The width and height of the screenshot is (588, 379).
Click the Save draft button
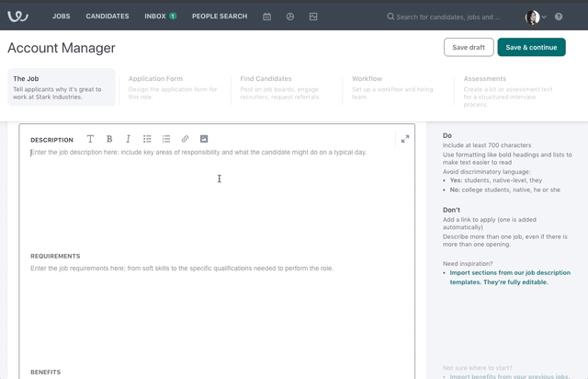(x=468, y=48)
